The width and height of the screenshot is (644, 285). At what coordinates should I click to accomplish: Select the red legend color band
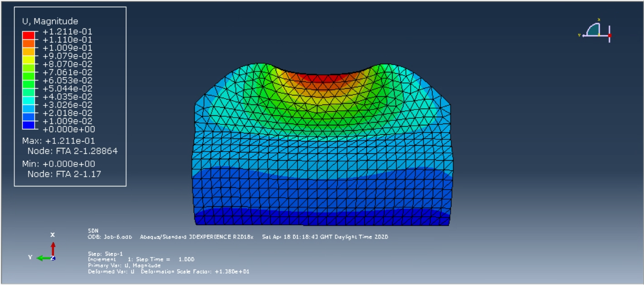click(28, 35)
